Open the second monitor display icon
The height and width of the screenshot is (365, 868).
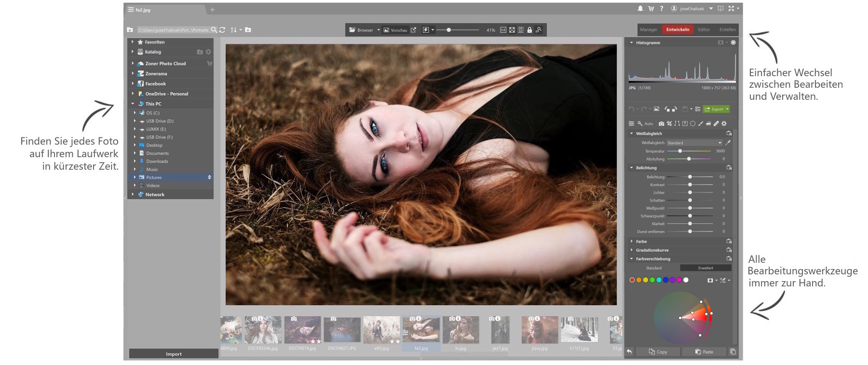[720, 9]
